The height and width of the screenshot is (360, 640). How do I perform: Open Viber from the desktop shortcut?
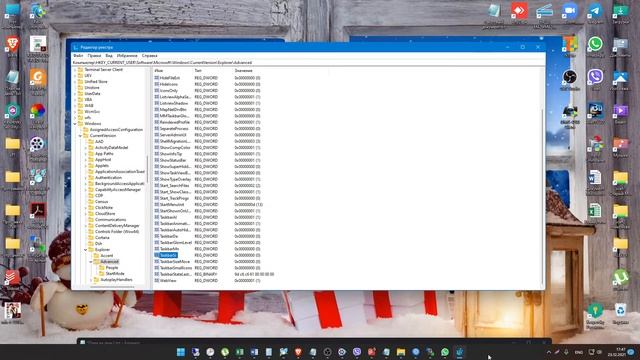click(x=595, y=78)
